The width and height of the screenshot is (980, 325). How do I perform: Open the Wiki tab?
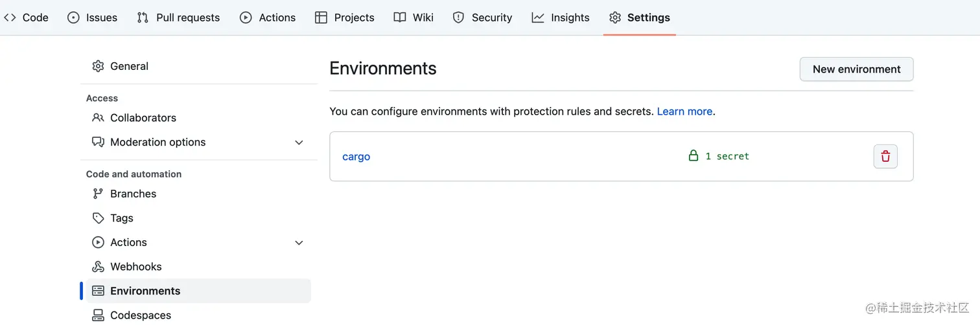click(x=414, y=17)
